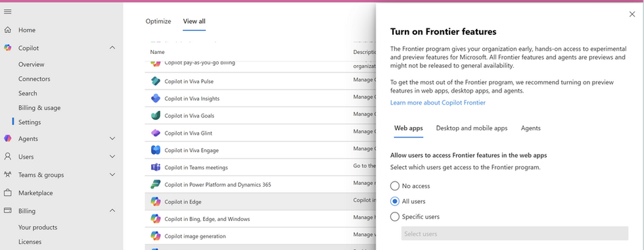
Task: Open Copilot in Viva Engage setting
Action: [191, 151]
